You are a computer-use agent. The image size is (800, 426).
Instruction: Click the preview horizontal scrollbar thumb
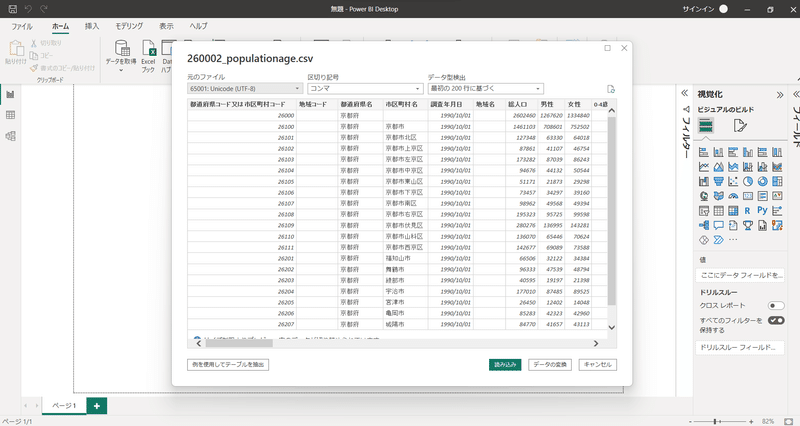(x=239, y=343)
